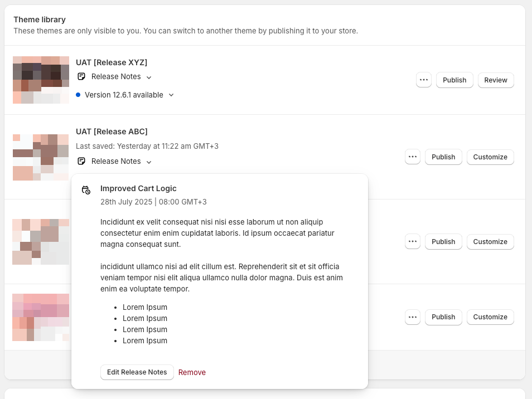Image resolution: width=532 pixels, height=399 pixels.
Task: Open three-dot menu for fourth theme
Action: (x=413, y=317)
